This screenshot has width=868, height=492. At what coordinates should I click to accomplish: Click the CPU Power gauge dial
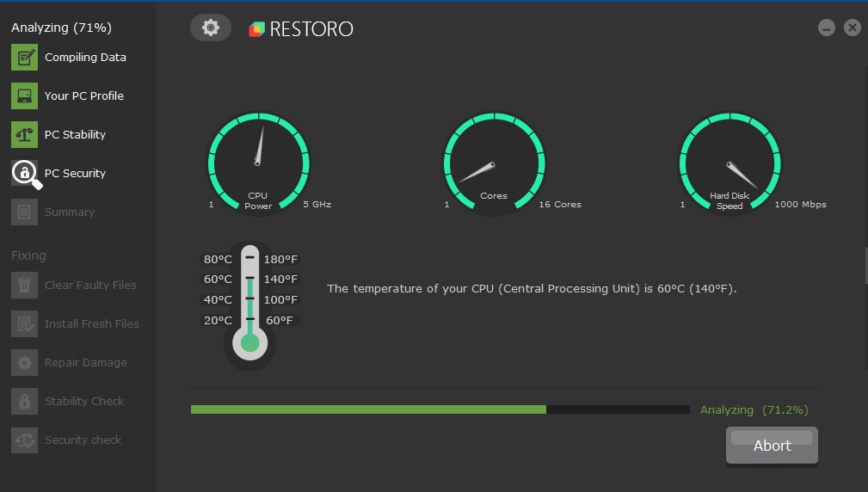259,163
